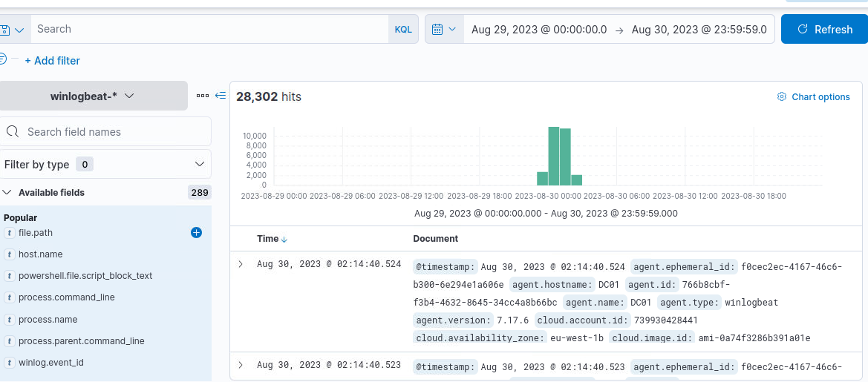The image size is (868, 382).
Task: Expand the 02:14:40.523 document row
Action: coord(241,365)
